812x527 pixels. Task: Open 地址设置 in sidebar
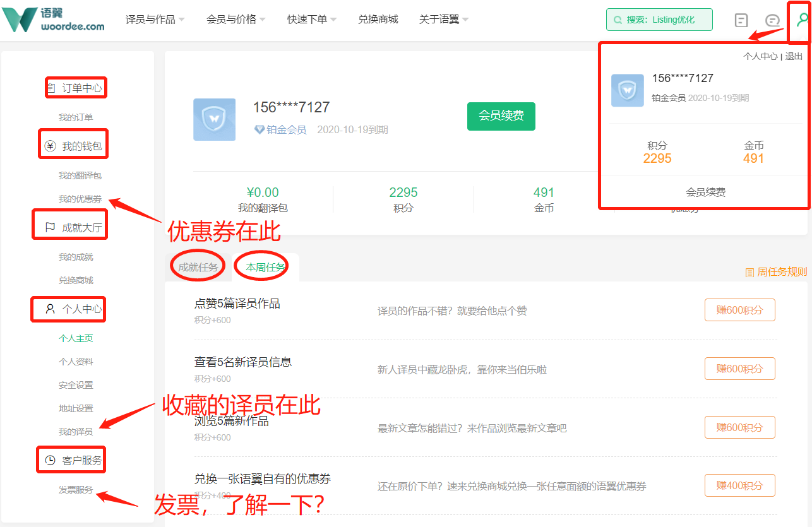point(76,408)
